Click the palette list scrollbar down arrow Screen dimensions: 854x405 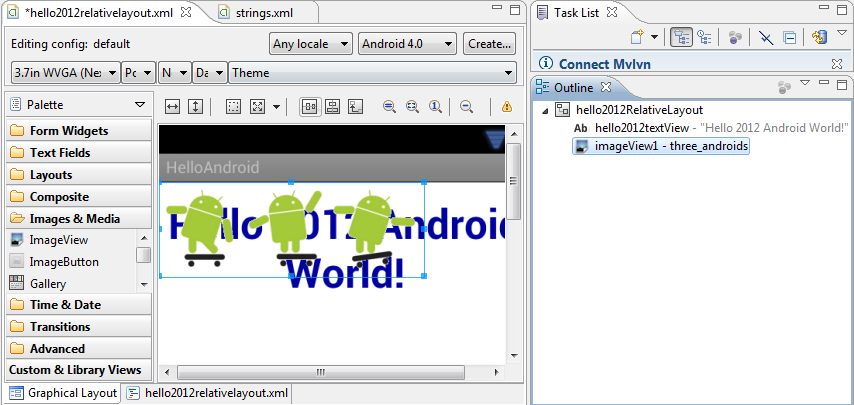click(x=144, y=284)
